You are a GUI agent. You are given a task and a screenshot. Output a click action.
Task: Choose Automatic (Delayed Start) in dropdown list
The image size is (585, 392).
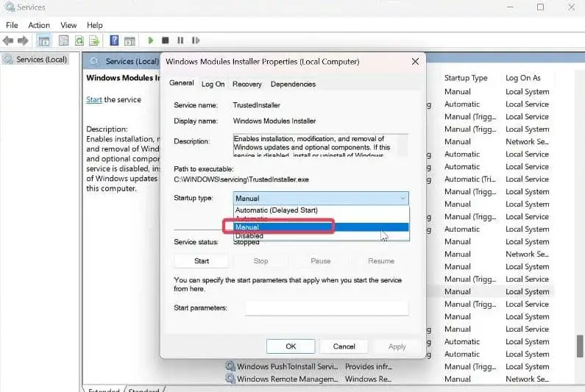[x=321, y=210]
